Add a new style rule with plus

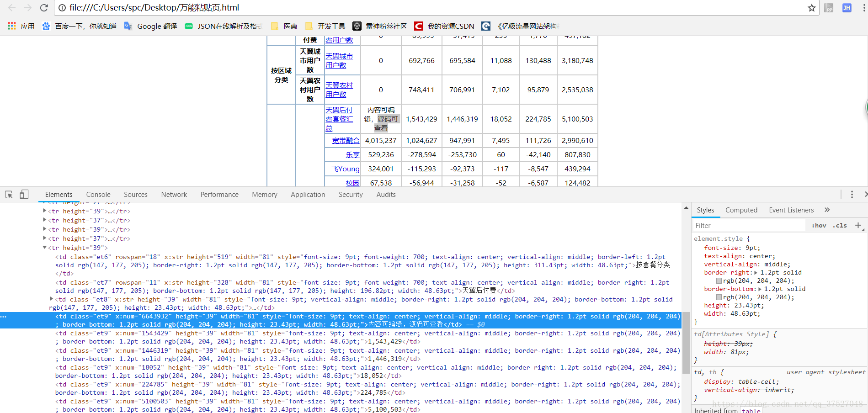pyautogui.click(x=858, y=225)
